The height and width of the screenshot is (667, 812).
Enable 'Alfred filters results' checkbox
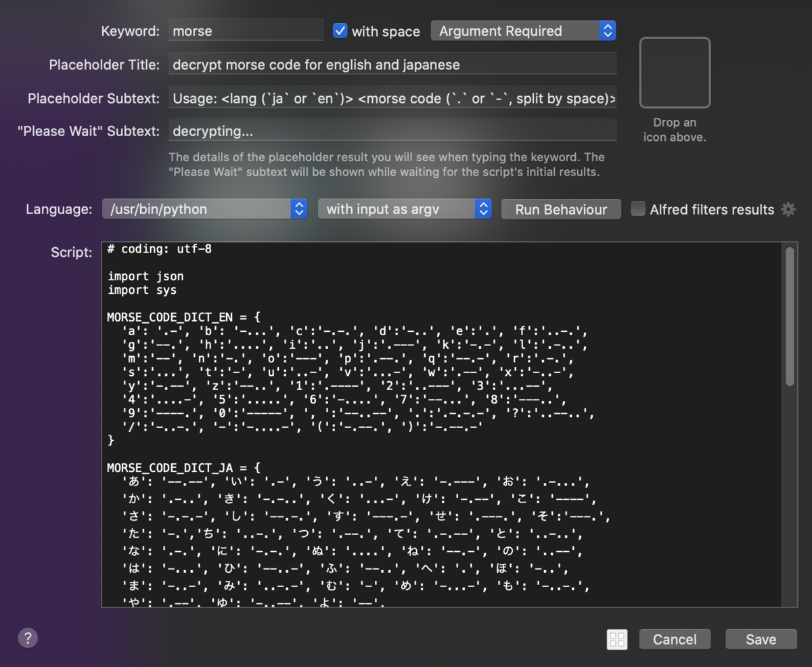pyautogui.click(x=638, y=209)
